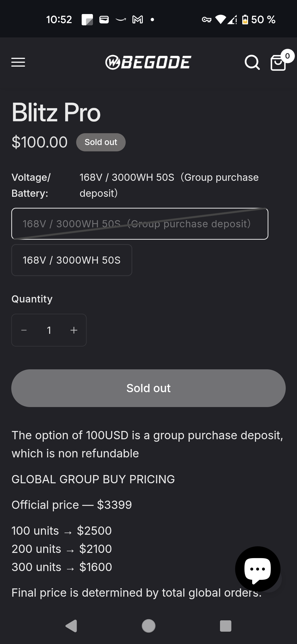
Task: Tap the Begode logo
Action: pyautogui.click(x=148, y=62)
